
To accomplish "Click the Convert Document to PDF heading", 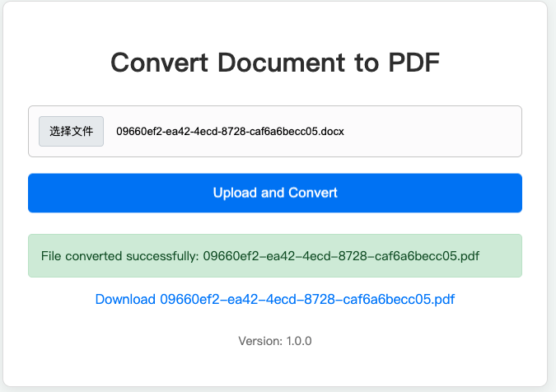I will coord(274,63).
